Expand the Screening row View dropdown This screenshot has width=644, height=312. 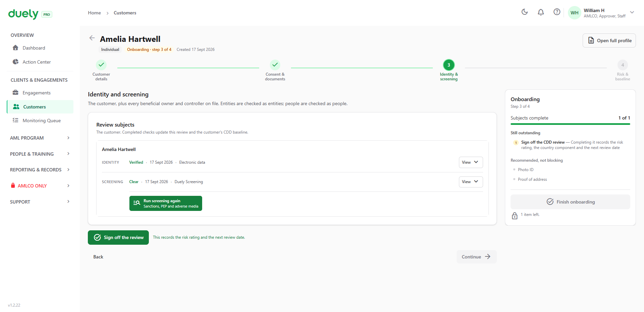[471, 182]
